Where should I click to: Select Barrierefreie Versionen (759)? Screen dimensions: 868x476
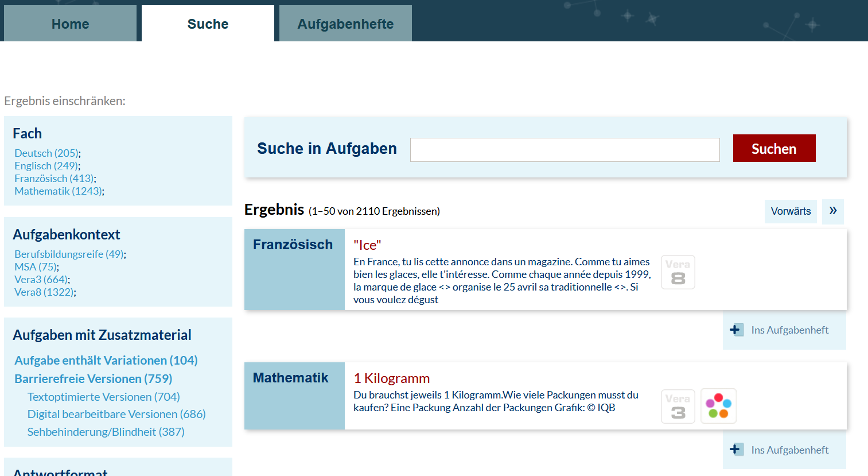coord(94,379)
